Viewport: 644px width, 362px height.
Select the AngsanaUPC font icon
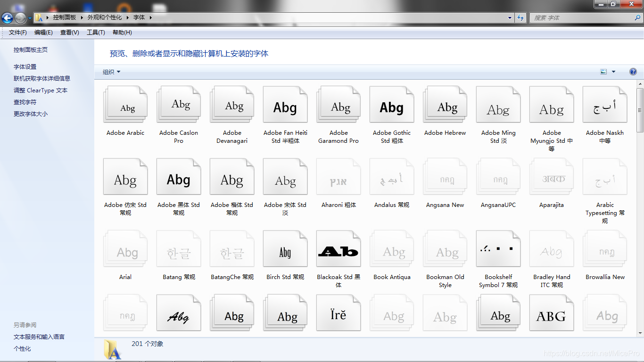coord(498,177)
